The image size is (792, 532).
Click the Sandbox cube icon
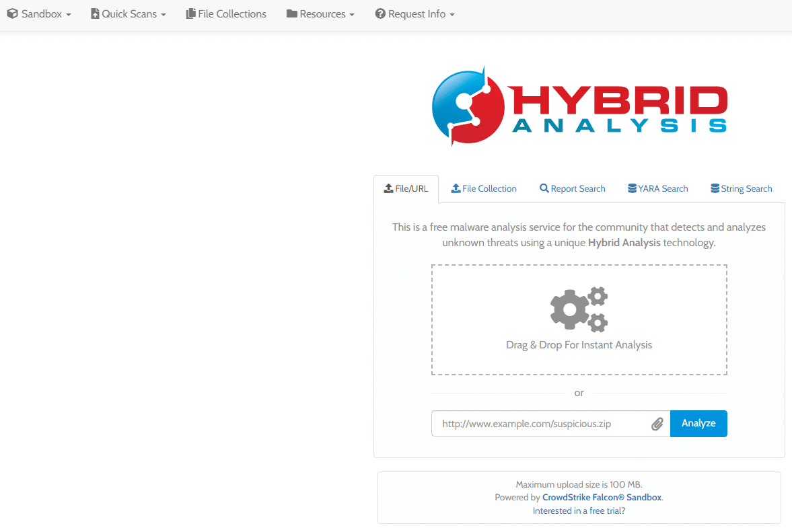[x=13, y=13]
